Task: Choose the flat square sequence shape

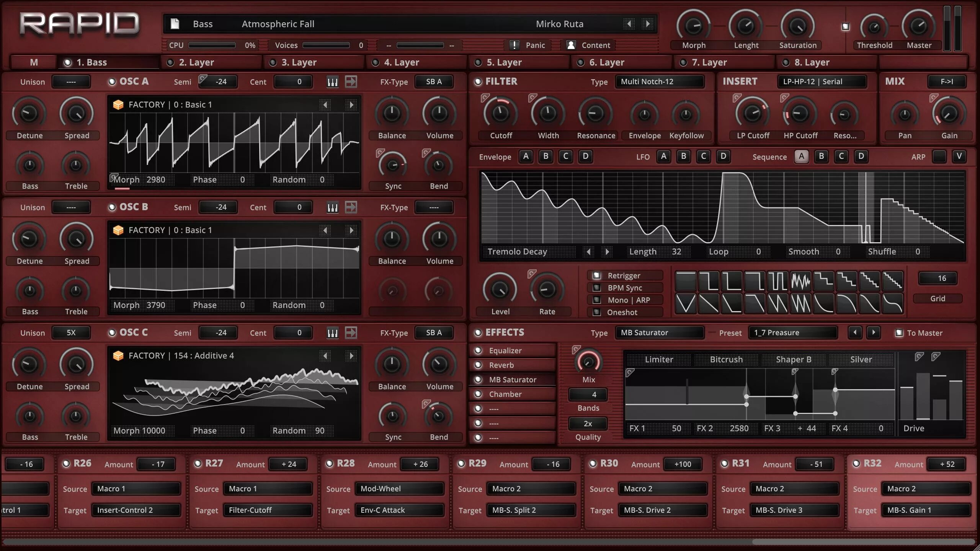Action: point(686,281)
